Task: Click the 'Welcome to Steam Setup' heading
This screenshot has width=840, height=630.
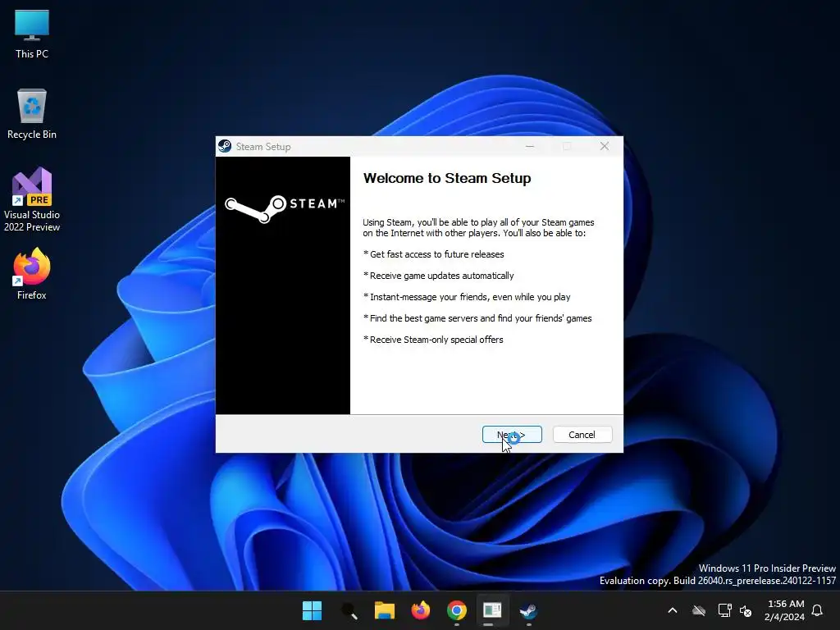Action: click(447, 178)
